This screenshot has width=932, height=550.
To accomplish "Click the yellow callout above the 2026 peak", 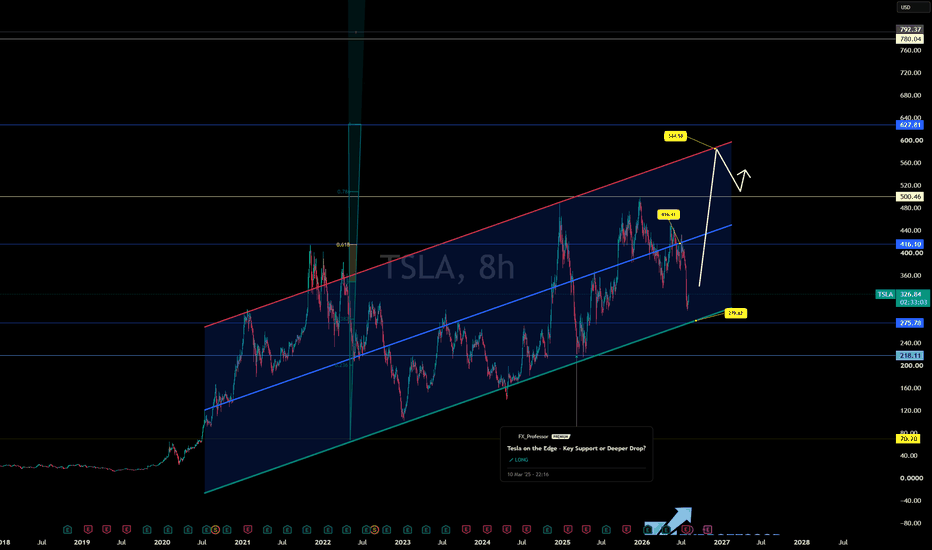I will tap(668, 215).
